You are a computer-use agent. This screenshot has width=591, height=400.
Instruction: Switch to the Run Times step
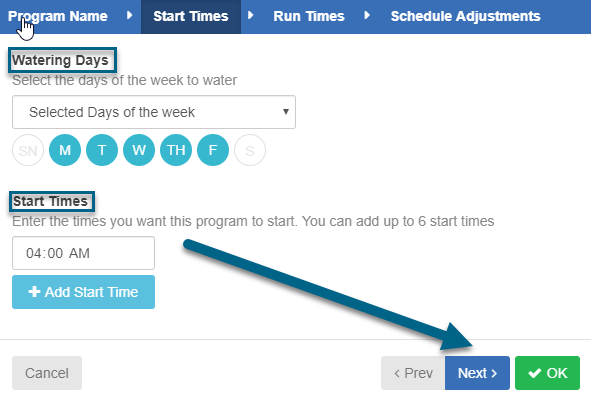309,16
